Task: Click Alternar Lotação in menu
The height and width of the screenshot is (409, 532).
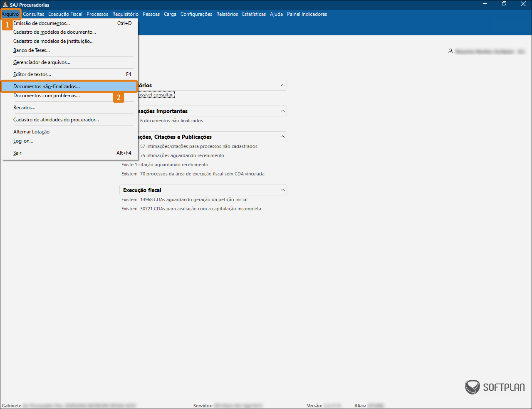Action: [31, 132]
